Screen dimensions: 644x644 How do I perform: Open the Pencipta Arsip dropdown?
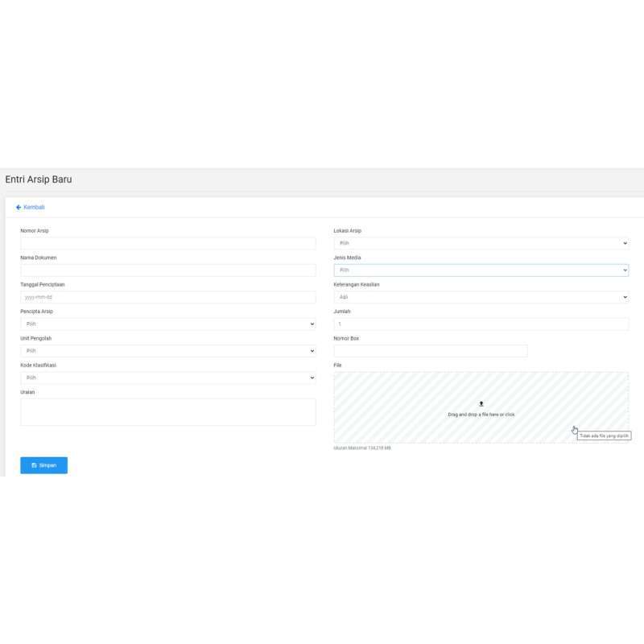167,323
